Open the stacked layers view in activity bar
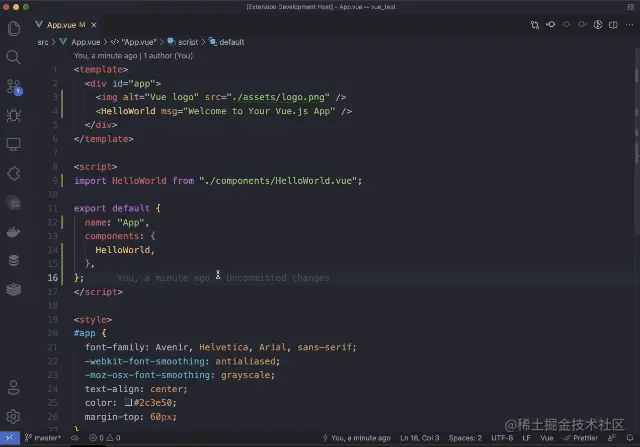The width and height of the screenshot is (640, 447). 13,289
